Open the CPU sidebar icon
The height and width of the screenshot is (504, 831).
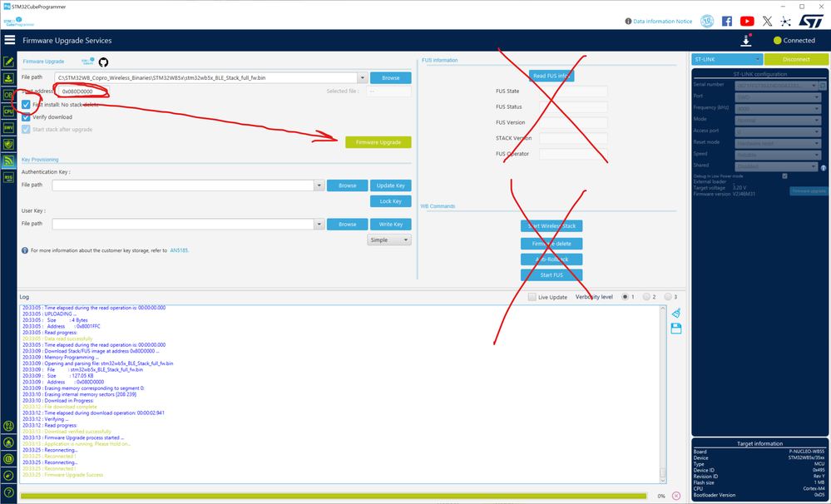click(8, 111)
